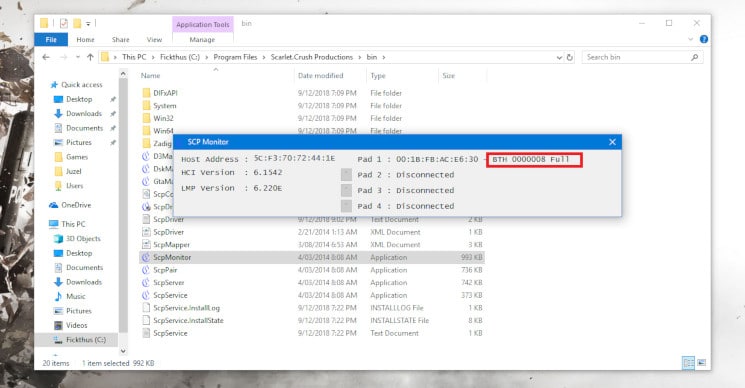Screen dimensions: 745x388
Task: Select the Pad 3 button in SCP Monitor
Action: pyautogui.click(x=346, y=190)
